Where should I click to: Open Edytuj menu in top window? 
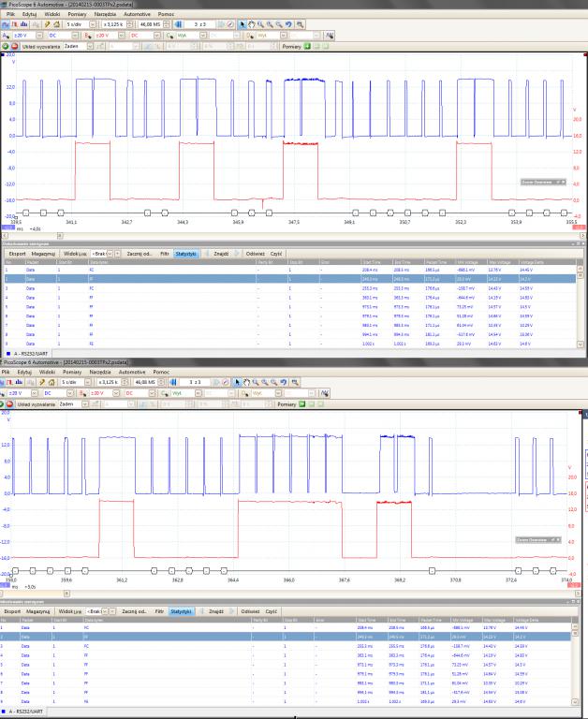pyautogui.click(x=29, y=14)
